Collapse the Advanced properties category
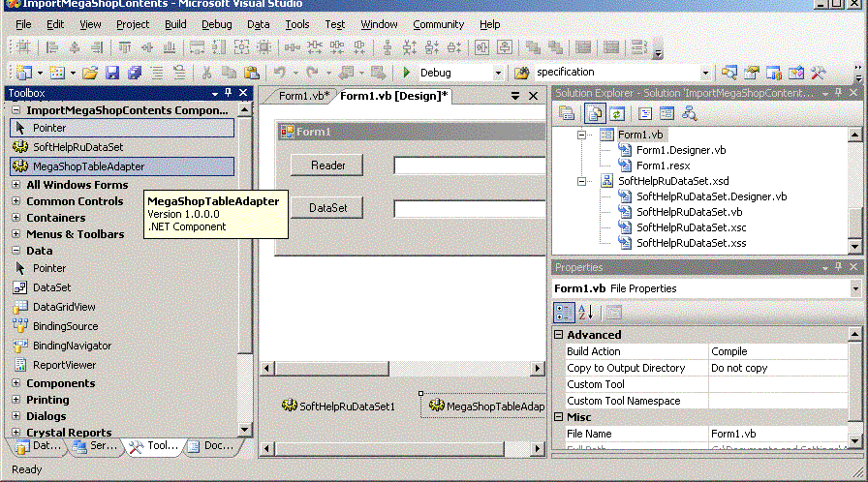Image resolution: width=868 pixels, height=482 pixels. (x=559, y=335)
